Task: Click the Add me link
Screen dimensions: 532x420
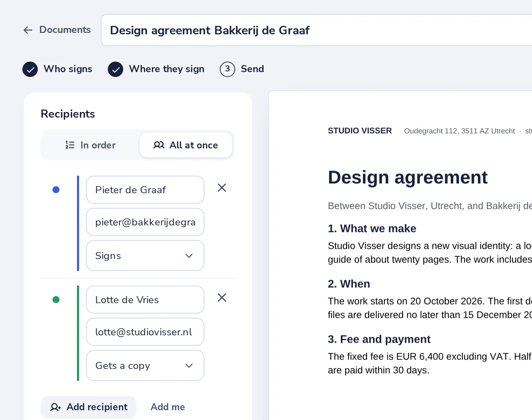Action: (168, 407)
